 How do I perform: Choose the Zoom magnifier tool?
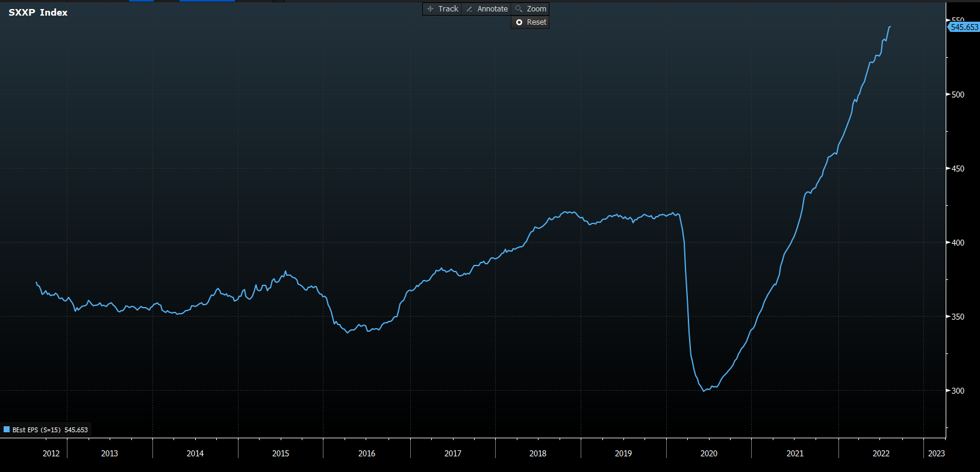click(x=531, y=9)
